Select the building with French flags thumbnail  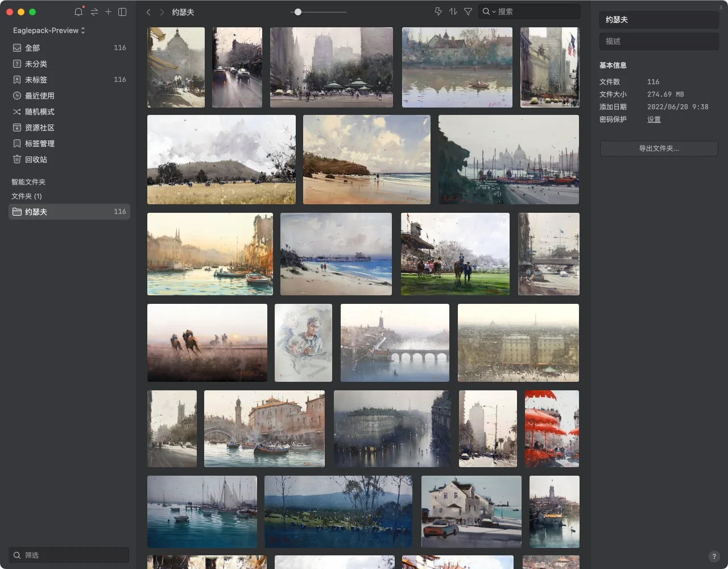(x=550, y=67)
